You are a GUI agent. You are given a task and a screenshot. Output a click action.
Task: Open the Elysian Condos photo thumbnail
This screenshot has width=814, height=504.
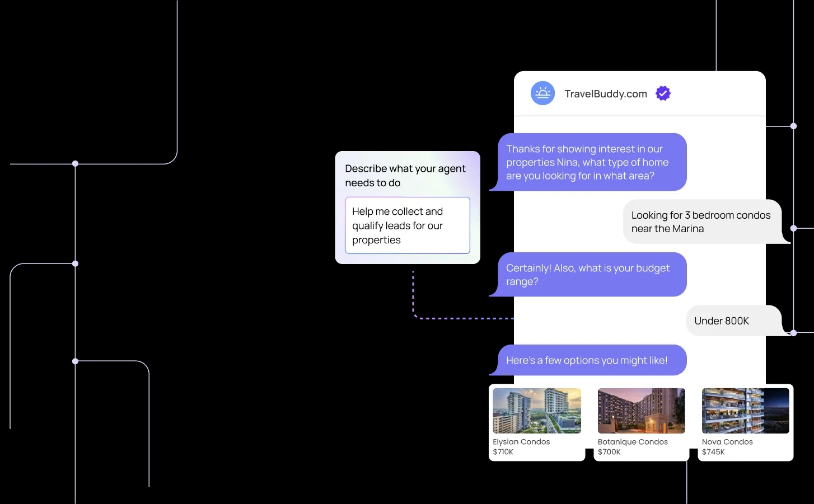(536, 411)
